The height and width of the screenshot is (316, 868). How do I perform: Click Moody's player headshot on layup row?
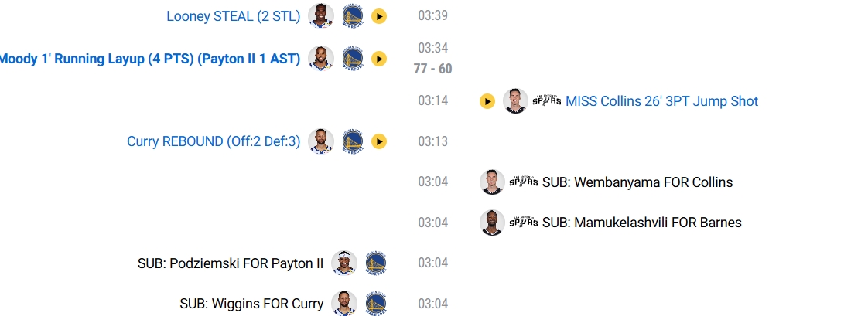coord(320,59)
